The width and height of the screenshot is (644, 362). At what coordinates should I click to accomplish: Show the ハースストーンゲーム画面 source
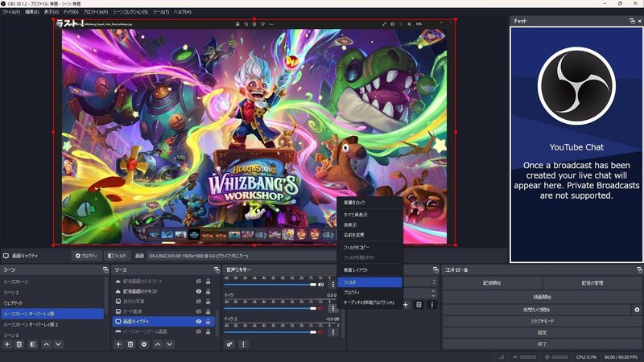click(x=199, y=331)
